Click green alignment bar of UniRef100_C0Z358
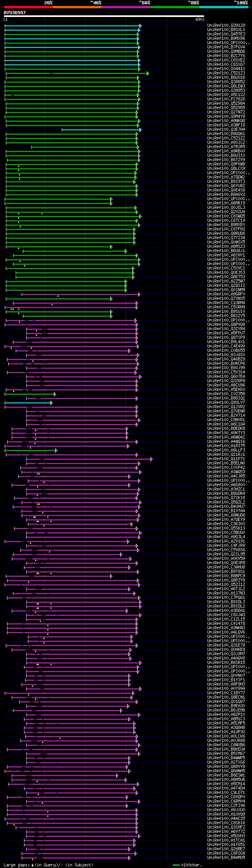This screenshot has height=868, width=252. [x=30, y=394]
